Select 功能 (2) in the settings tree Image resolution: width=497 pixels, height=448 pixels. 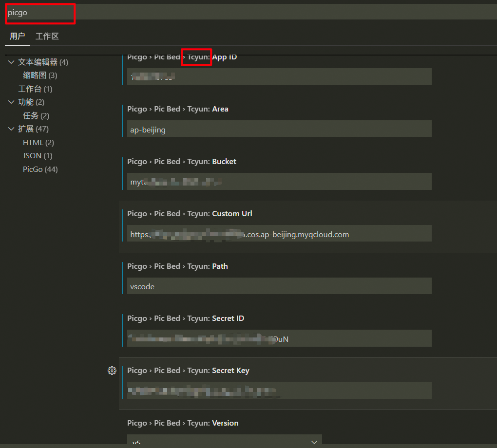[31, 102]
